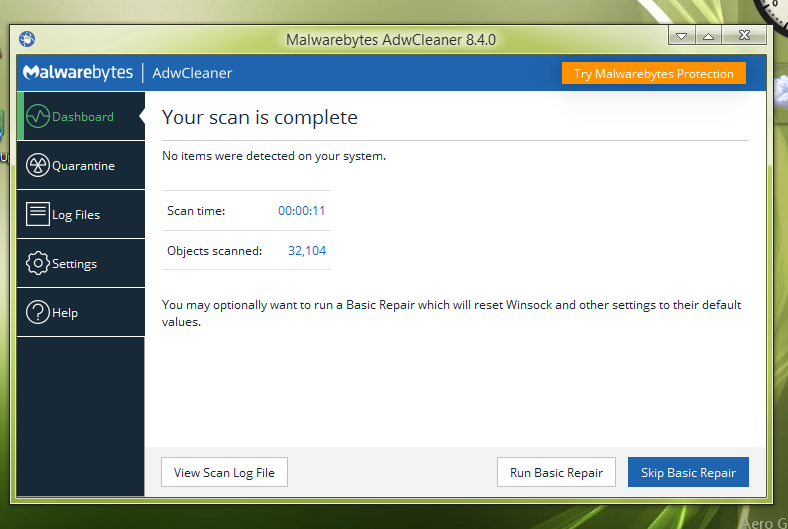Click 'No items were detected on your system.' text
The height and width of the screenshot is (529, 788).
[274, 156]
